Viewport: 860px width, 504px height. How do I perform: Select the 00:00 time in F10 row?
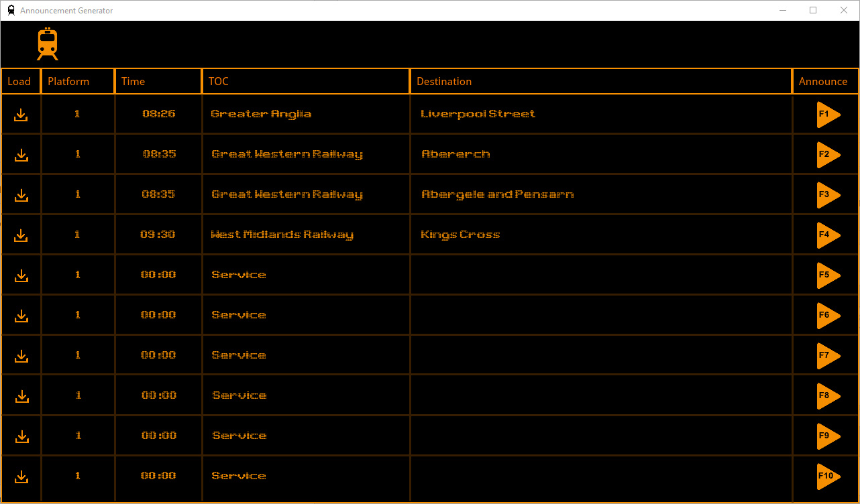[x=158, y=476]
